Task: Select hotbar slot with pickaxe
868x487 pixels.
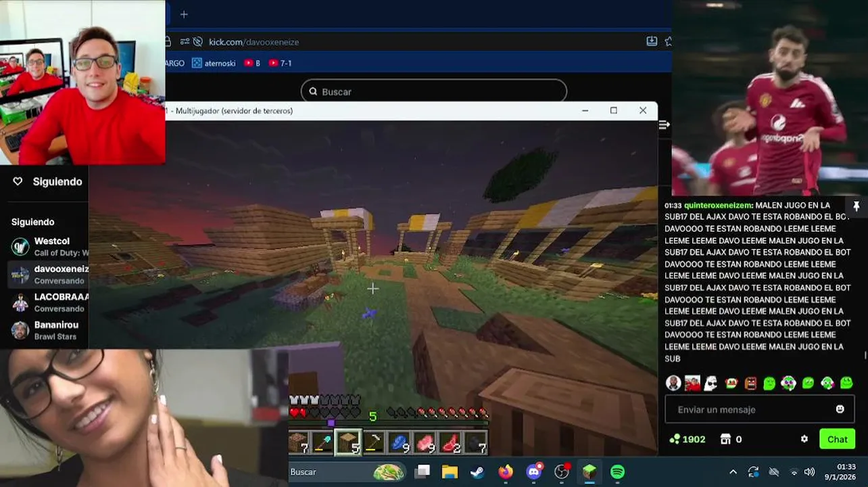Action: click(x=373, y=443)
